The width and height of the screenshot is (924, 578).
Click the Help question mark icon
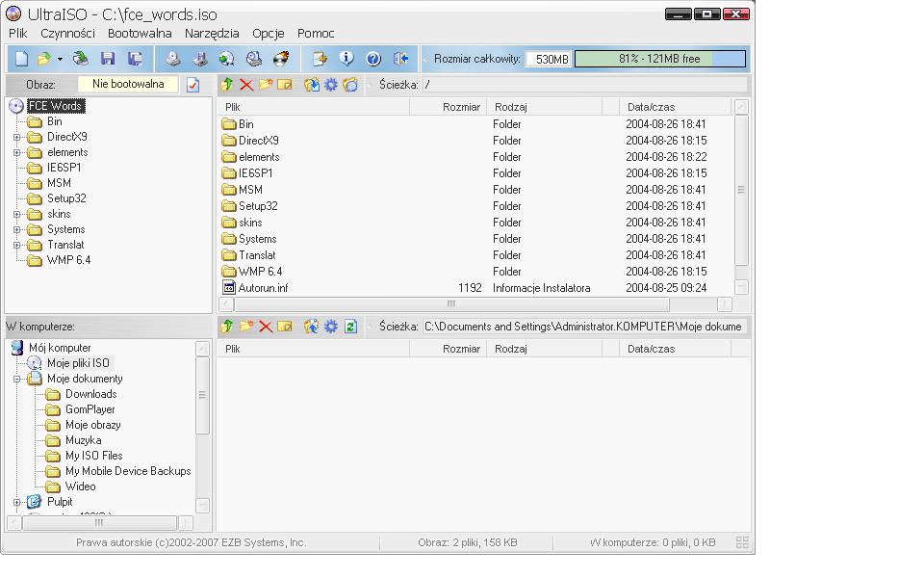(373, 59)
